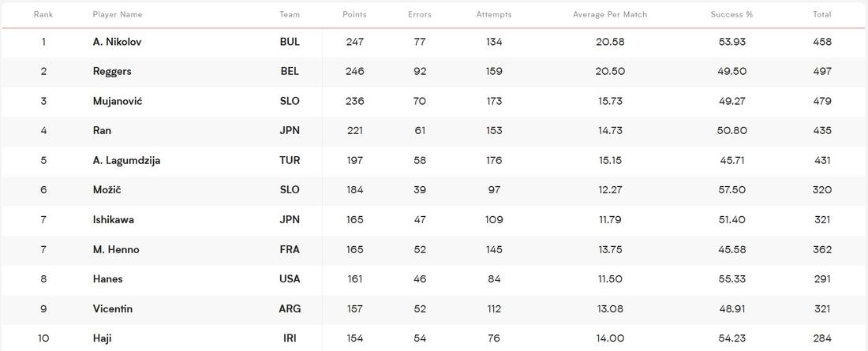Click Average Per Match column header
This screenshot has width=868, height=351.
610,14
